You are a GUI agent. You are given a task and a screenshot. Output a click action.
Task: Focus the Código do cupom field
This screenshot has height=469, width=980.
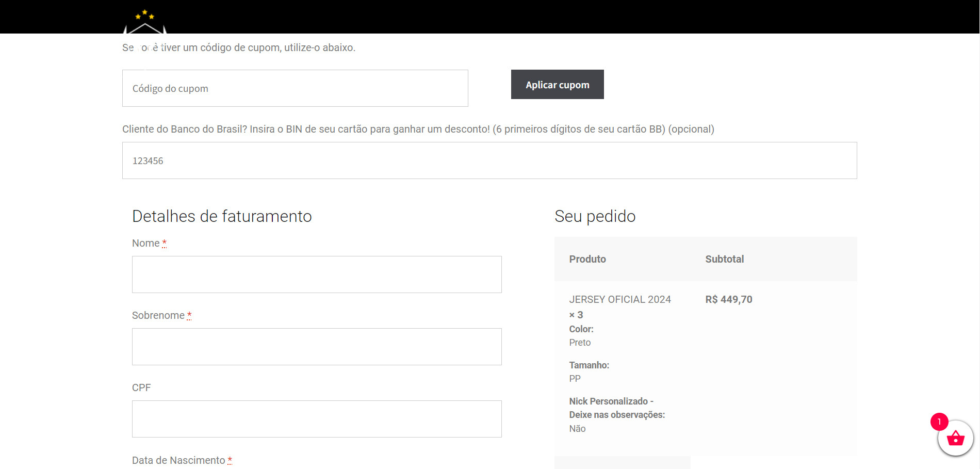[x=295, y=88]
